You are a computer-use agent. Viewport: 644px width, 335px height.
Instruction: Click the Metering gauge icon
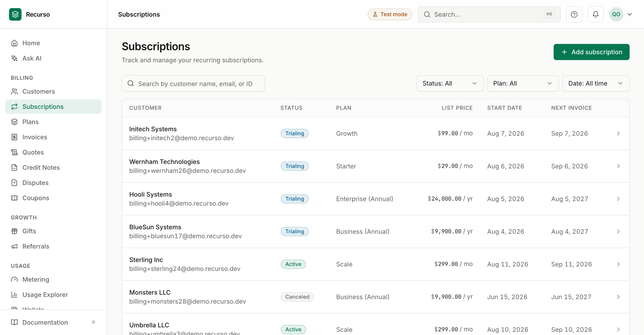pos(14,279)
